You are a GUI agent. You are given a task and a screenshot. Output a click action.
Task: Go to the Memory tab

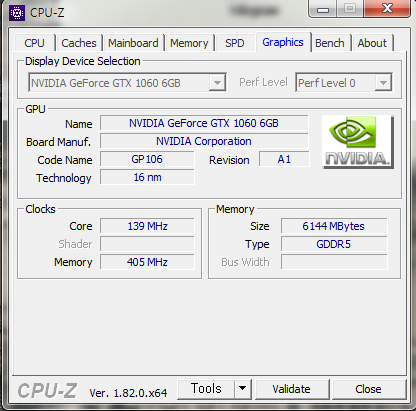(x=189, y=43)
